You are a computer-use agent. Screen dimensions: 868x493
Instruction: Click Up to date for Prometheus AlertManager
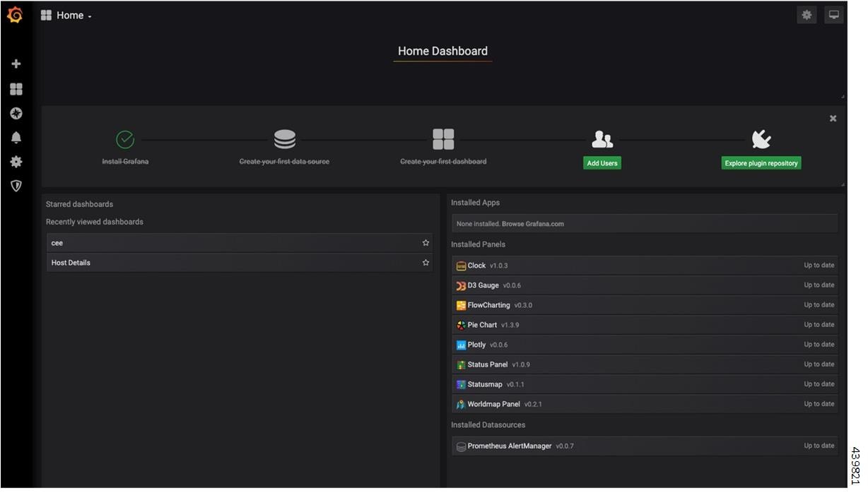pos(819,446)
